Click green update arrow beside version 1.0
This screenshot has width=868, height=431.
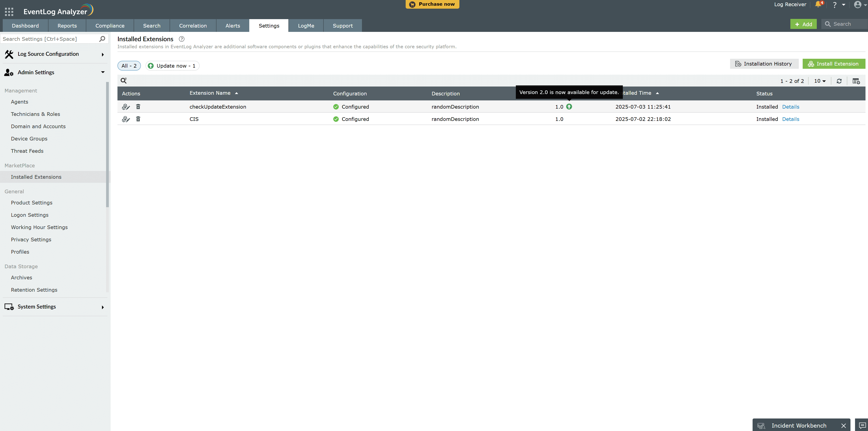569,107
